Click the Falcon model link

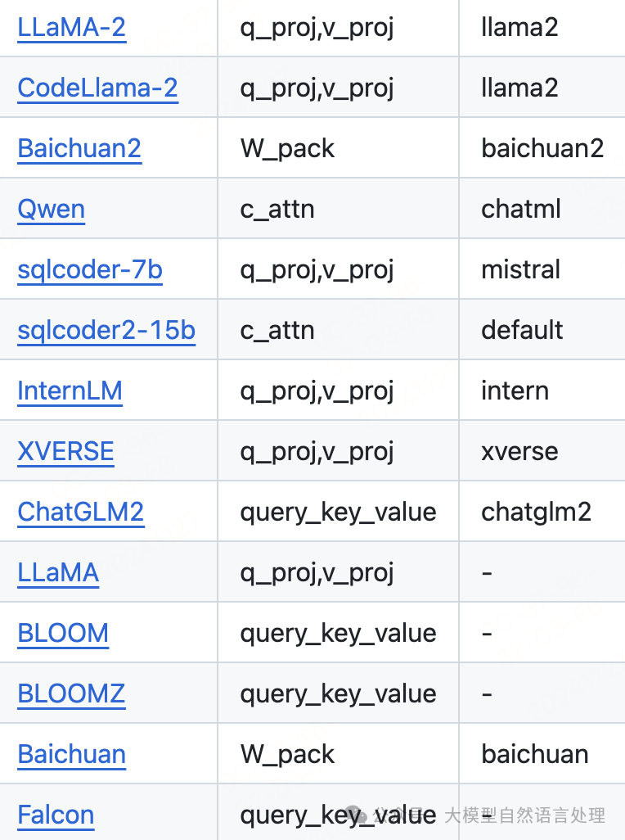pos(56,815)
